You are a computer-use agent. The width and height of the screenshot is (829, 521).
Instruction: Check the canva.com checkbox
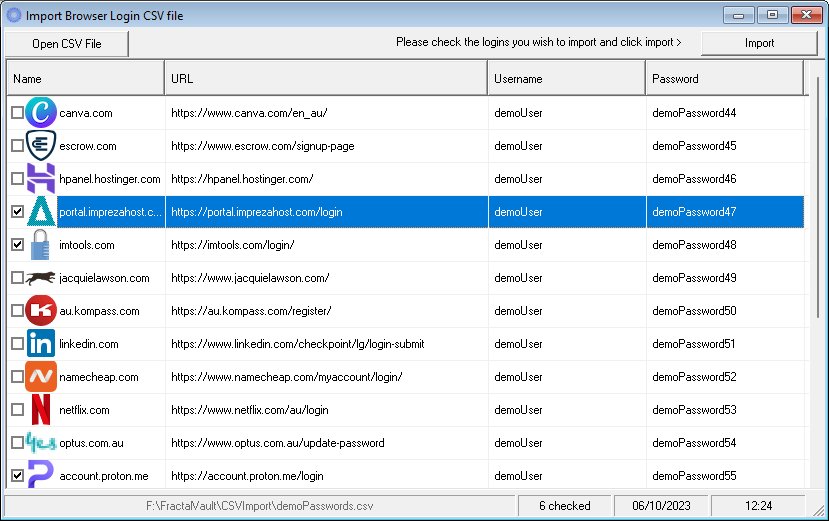17,112
